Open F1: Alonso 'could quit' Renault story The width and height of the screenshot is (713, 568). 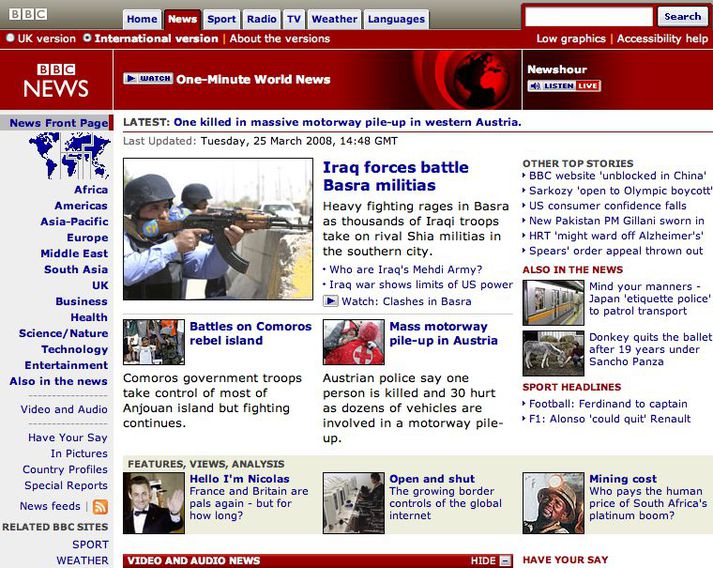point(610,419)
